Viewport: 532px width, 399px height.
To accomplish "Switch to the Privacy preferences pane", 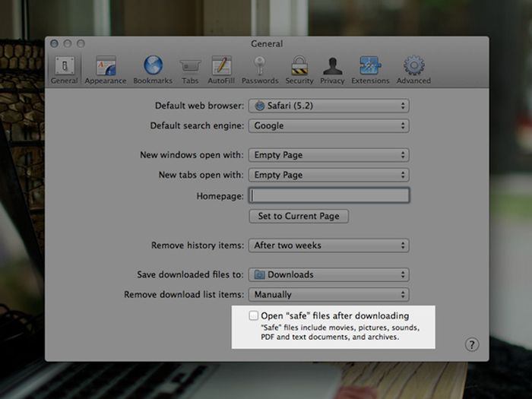I will (332, 70).
